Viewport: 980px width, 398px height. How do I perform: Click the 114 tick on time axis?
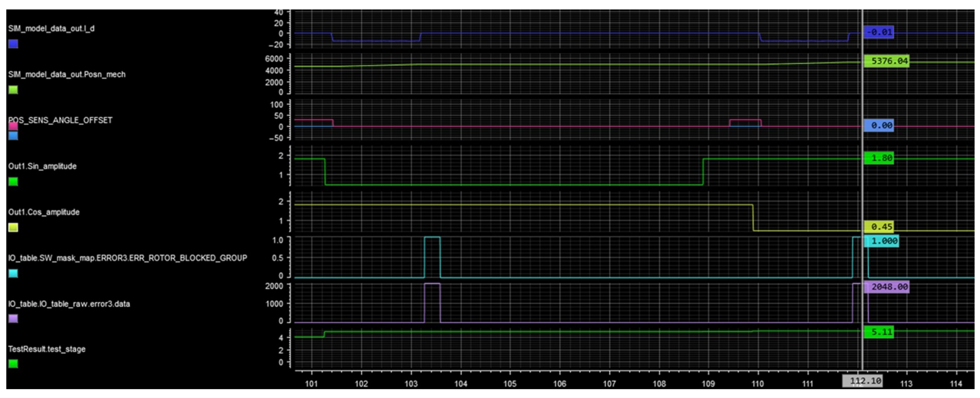click(x=956, y=384)
